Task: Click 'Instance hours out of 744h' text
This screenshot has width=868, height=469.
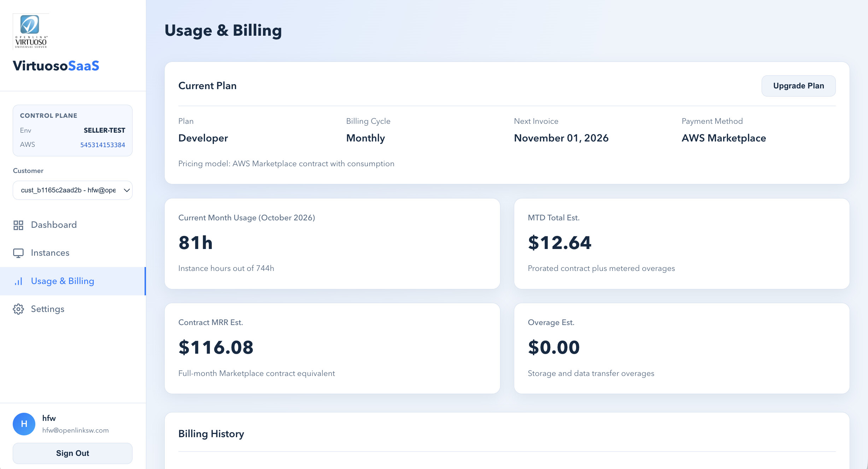Action: (x=226, y=268)
